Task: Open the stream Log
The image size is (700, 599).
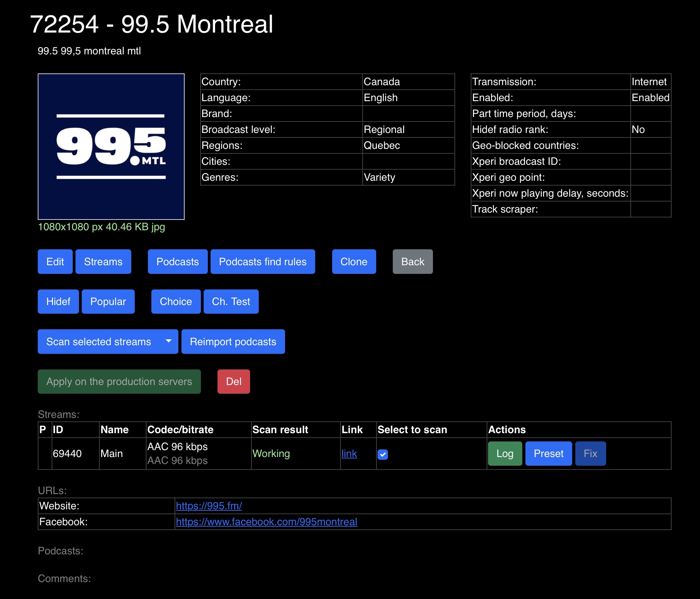Action: [505, 454]
